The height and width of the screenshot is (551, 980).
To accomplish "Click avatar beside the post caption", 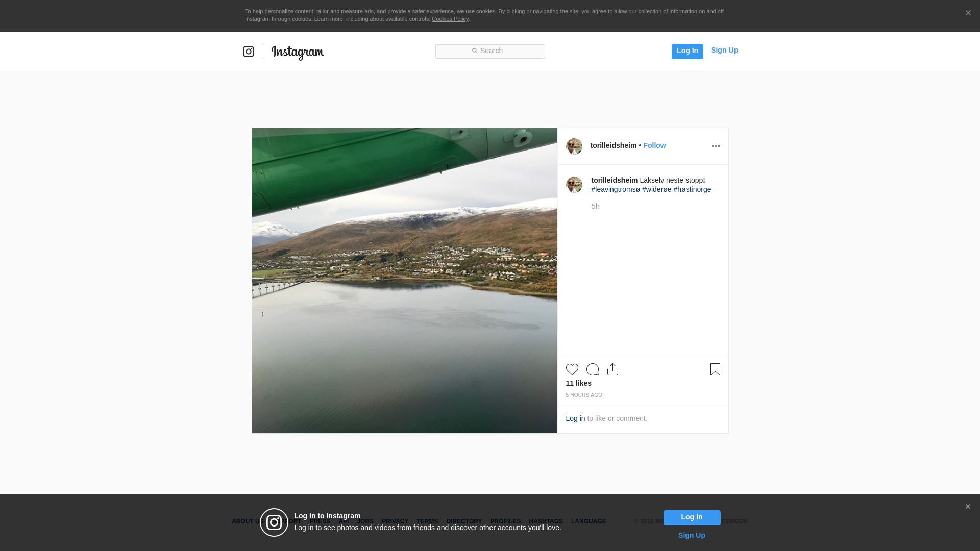I will (x=574, y=185).
